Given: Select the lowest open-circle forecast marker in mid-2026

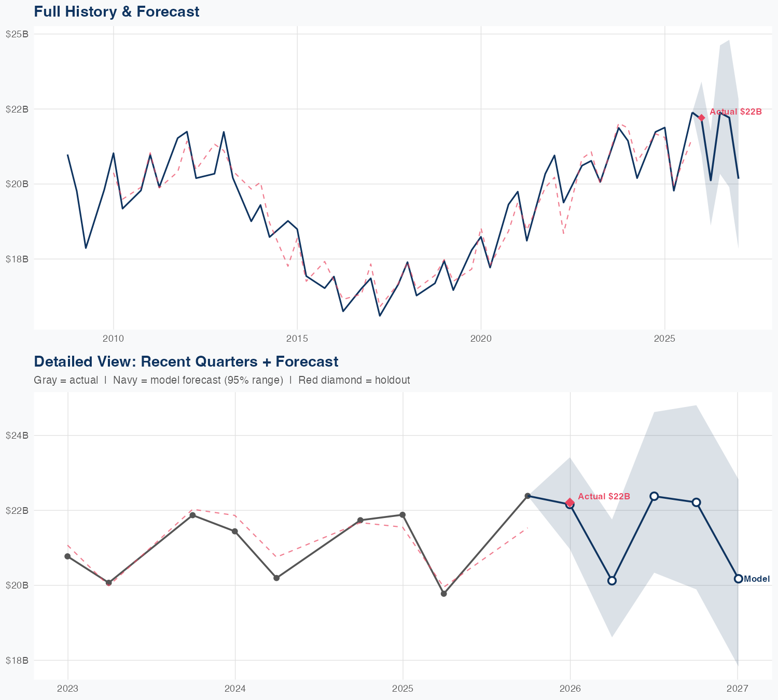Looking at the screenshot, I should tap(612, 581).
